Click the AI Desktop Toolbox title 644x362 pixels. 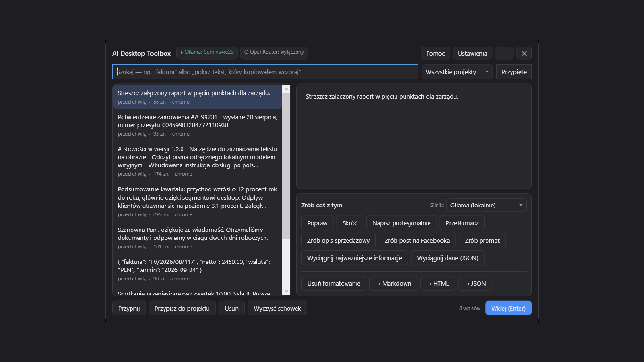(141, 53)
